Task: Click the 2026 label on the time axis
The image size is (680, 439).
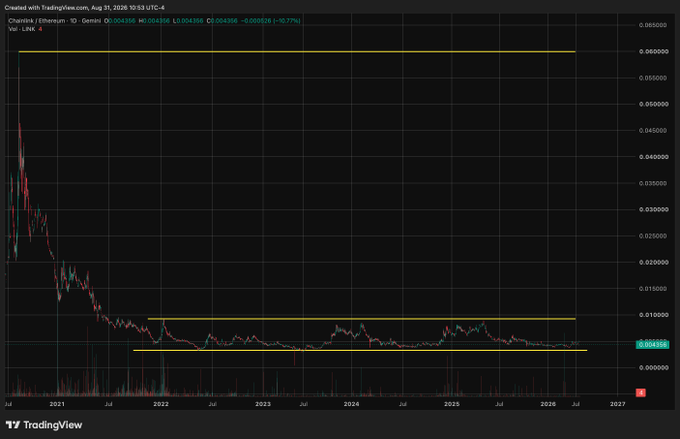Action: click(548, 404)
